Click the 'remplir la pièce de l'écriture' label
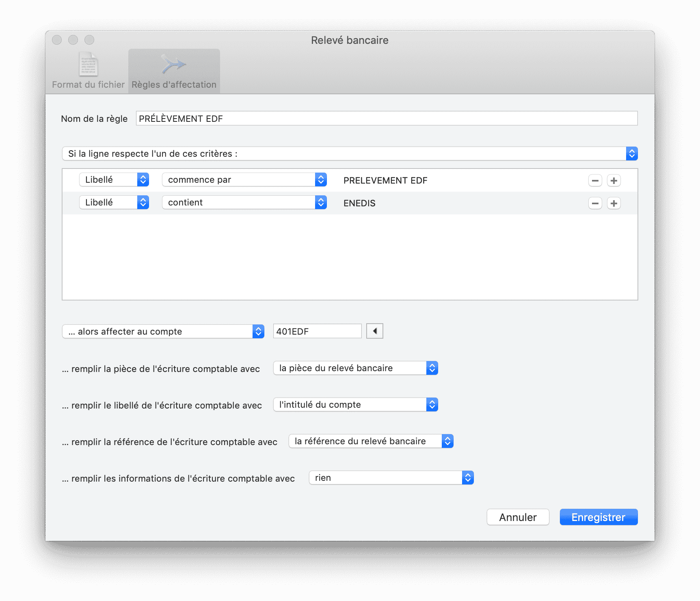 (x=161, y=369)
